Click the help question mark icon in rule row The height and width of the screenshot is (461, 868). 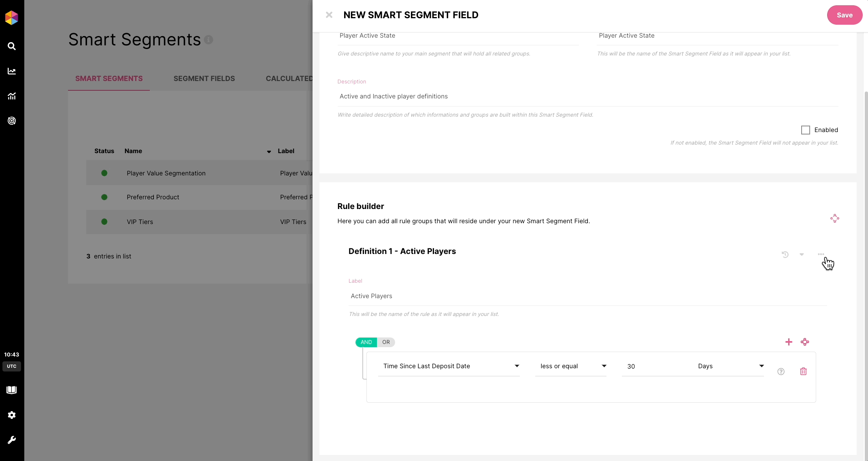click(x=781, y=371)
